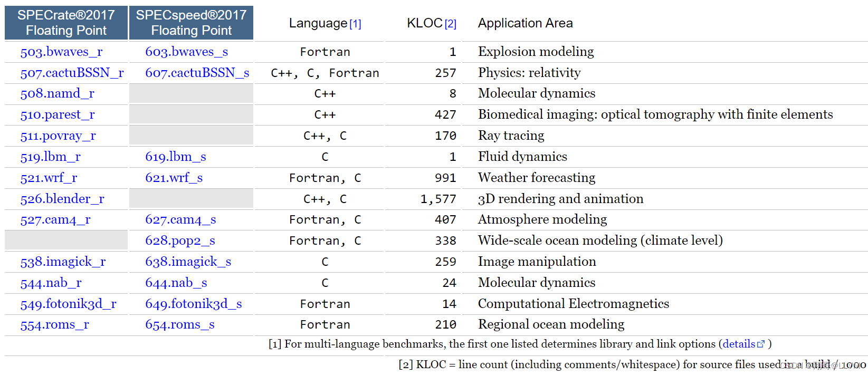Click the KLOC value 991

(x=446, y=178)
